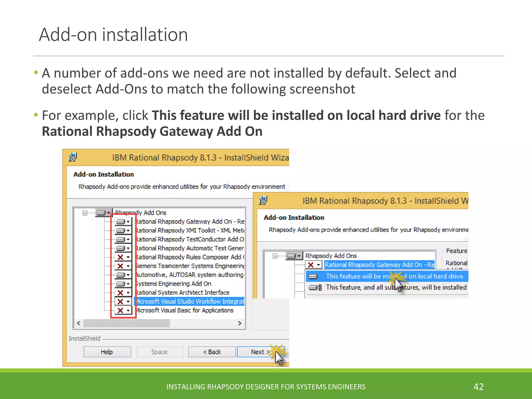This screenshot has height=399, width=532.
Task: Open Rhapsody Add Ons root drive dropdown, right window
Action: tap(294, 256)
